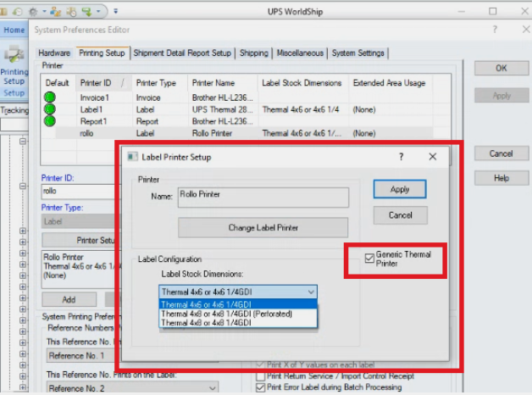
Task: Select the Printing Setup tab
Action: coord(102,53)
